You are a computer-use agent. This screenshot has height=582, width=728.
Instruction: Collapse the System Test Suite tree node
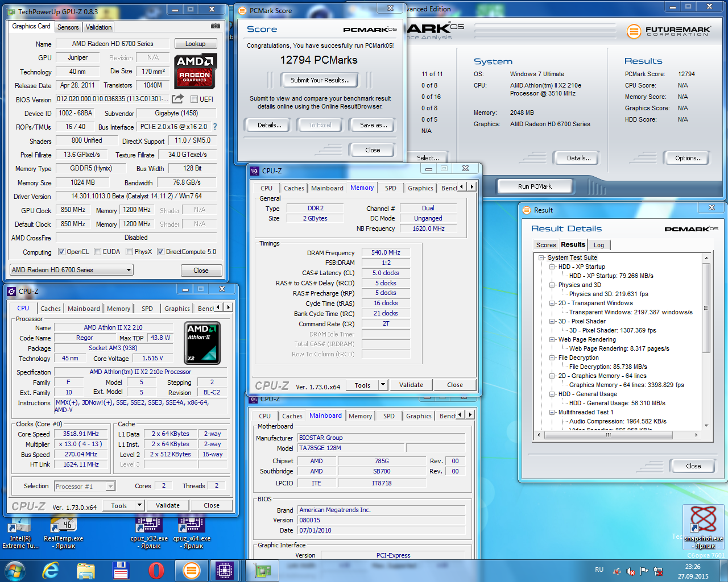[x=541, y=257]
